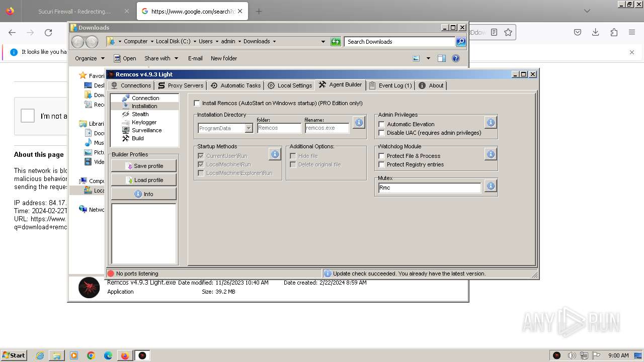Toggle Explorer preview pane icon
This screenshot has height=362, width=644.
click(x=442, y=58)
